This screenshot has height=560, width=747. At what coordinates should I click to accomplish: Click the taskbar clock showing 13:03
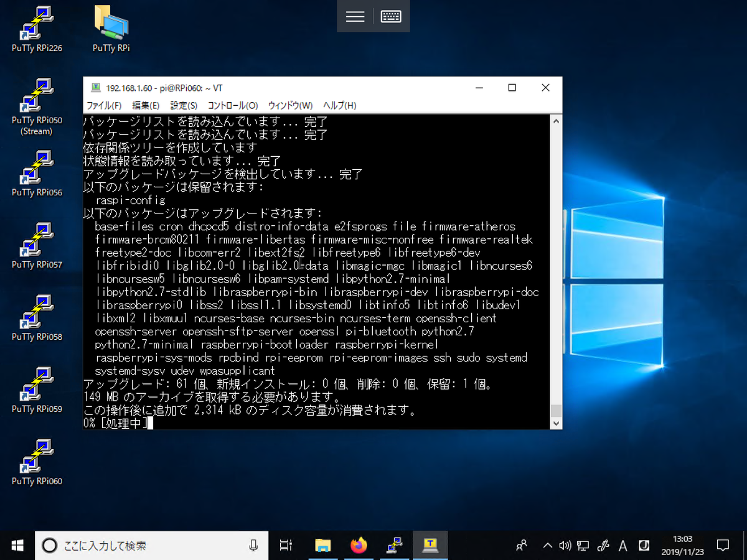point(682,545)
